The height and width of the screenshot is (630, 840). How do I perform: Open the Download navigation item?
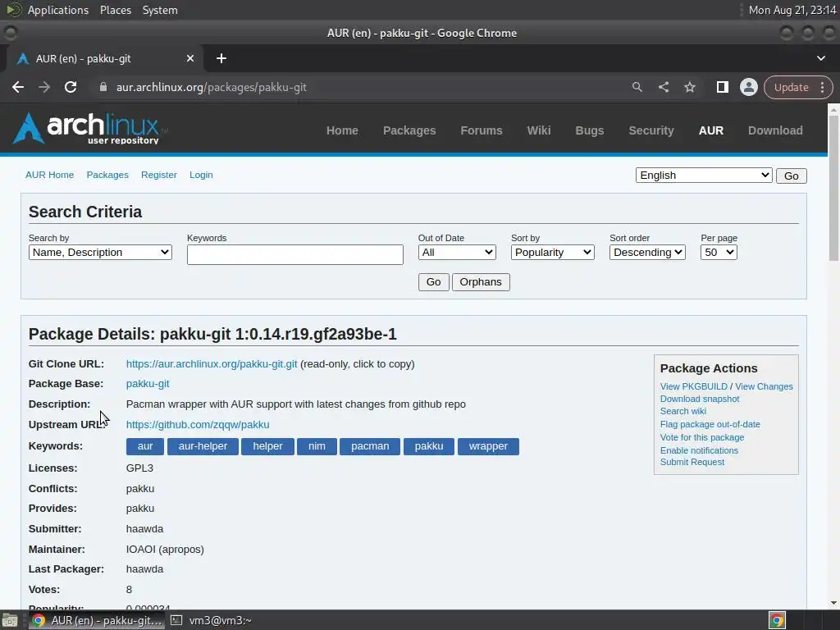[775, 130]
